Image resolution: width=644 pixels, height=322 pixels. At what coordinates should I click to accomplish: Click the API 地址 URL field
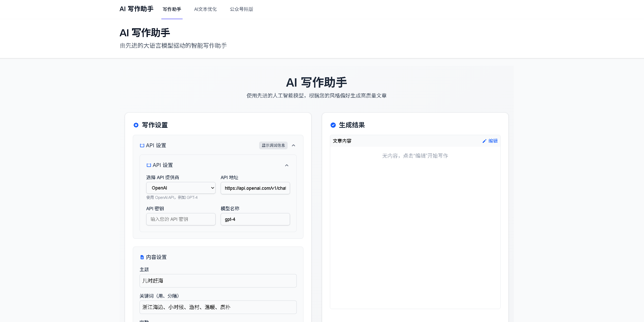pos(255,188)
